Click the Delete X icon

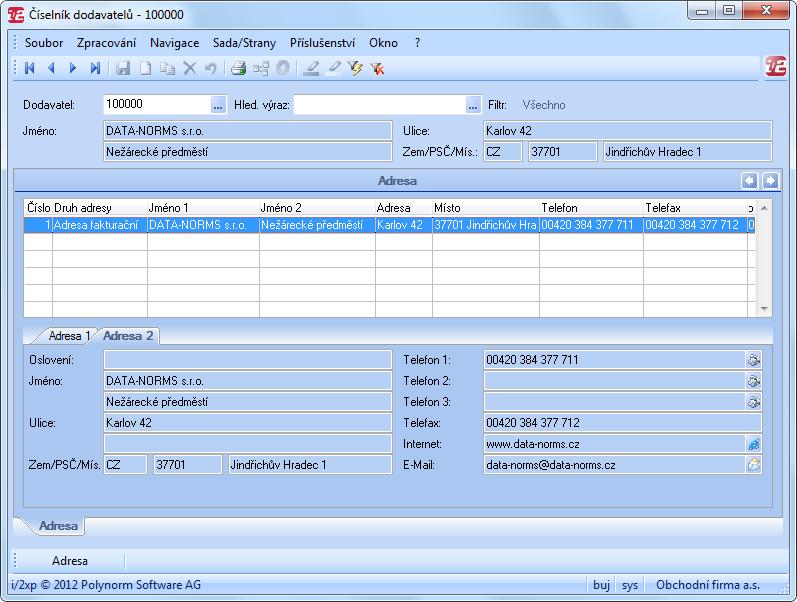point(190,68)
